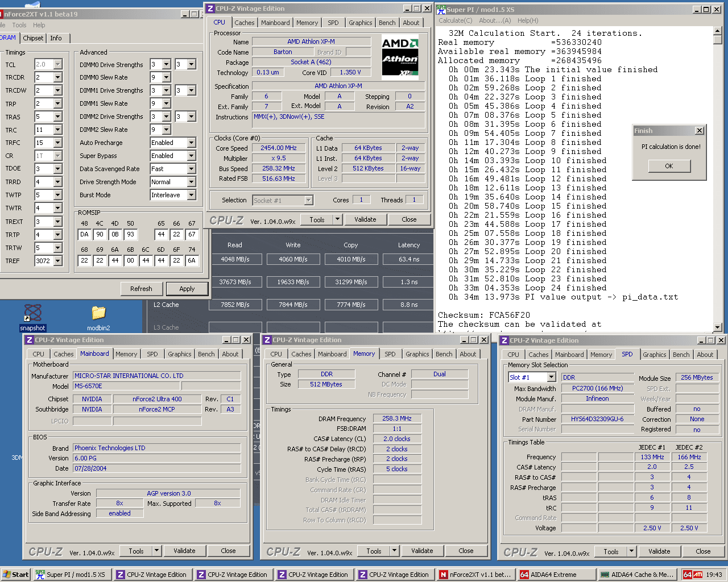The width and height of the screenshot is (728, 582).
Task: Open the Burst Mode dropdown
Action: [191, 195]
